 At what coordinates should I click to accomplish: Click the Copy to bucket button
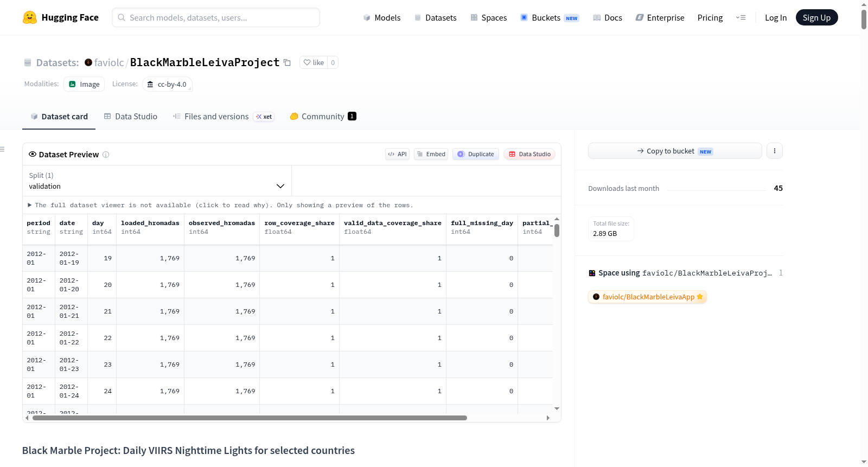tap(675, 151)
